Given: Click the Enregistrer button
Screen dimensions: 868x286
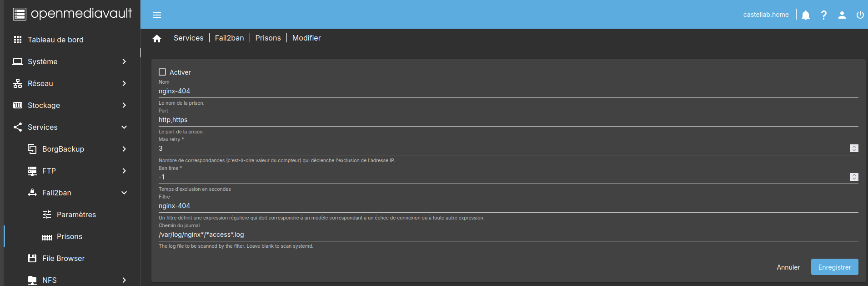Looking at the screenshot, I should tap(834, 267).
